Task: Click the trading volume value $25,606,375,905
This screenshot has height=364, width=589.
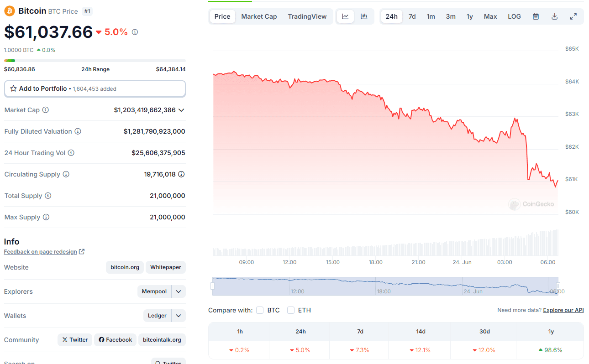Action: tap(158, 153)
